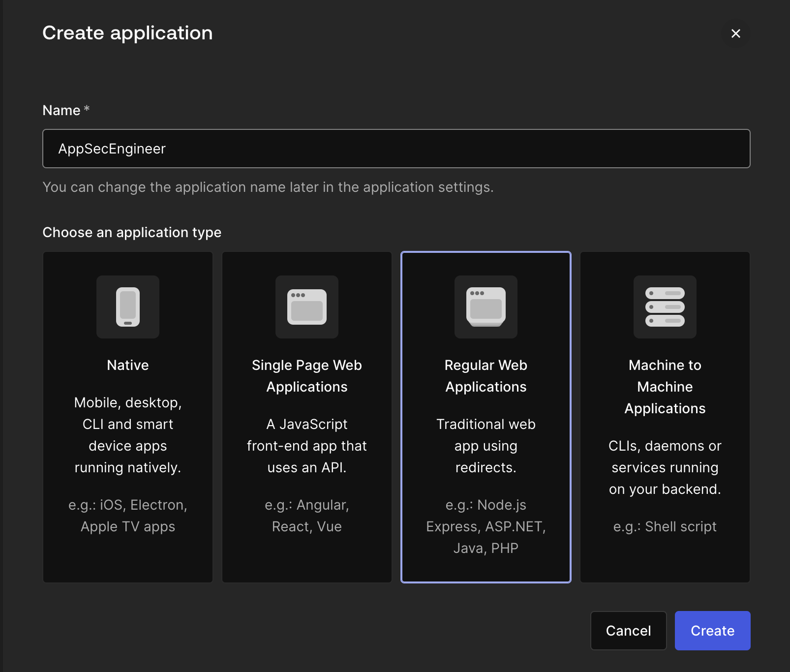Click the Regular Web Applications stacked-window icon
Screen dimensions: 790x672
pyautogui.click(x=486, y=307)
